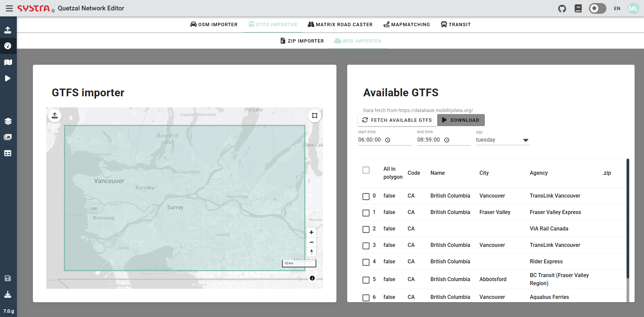Check row 5 BC Transit Fraser Valley
Viewport: 644px width, 317px height.
[366, 280]
